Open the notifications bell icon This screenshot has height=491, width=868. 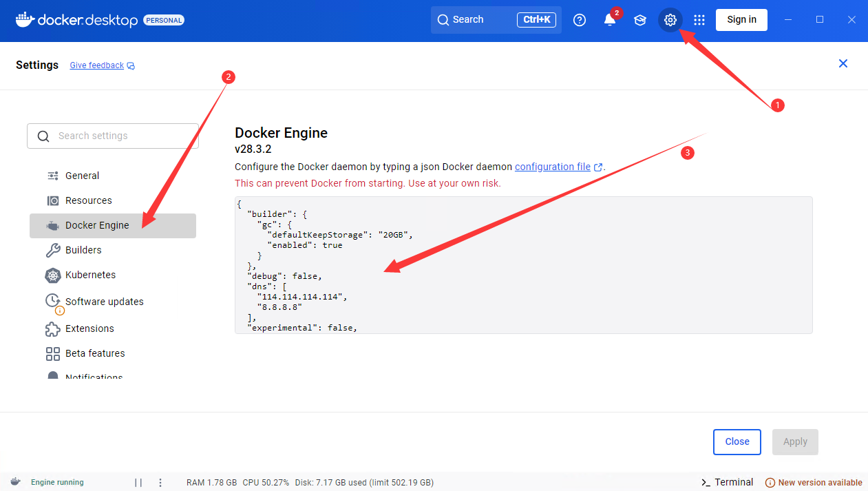point(610,20)
